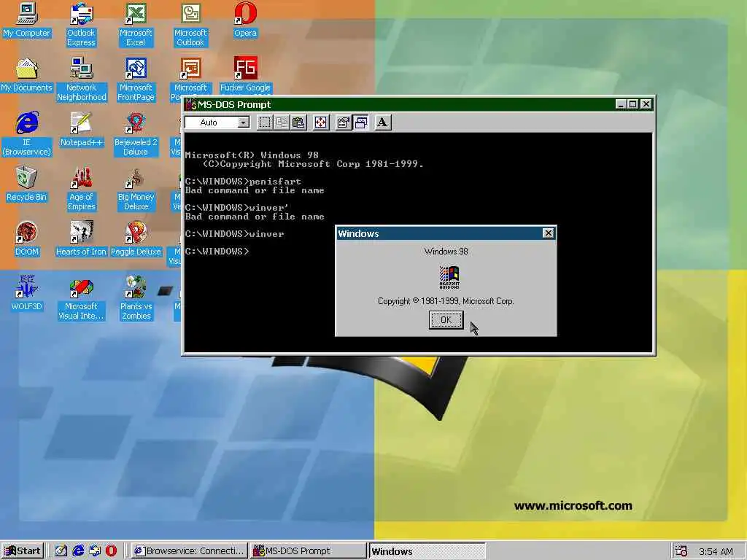Launch Opera from quick launch bar

(x=111, y=551)
